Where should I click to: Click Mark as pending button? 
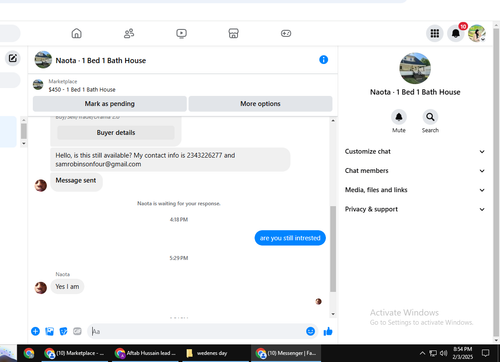pos(110,104)
